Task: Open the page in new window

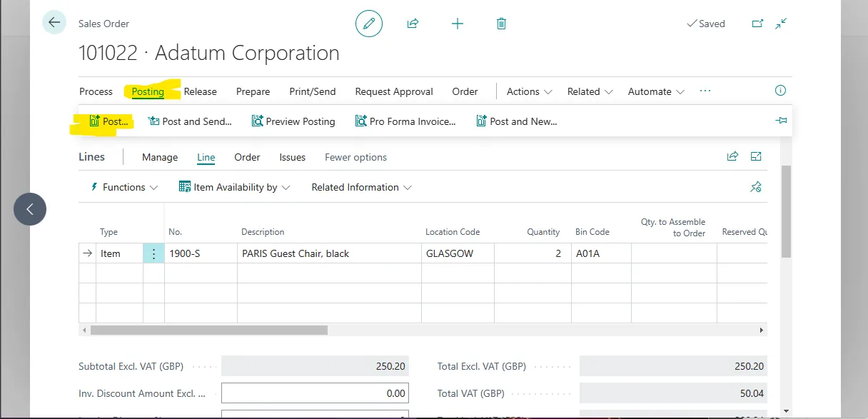Action: pyautogui.click(x=757, y=24)
